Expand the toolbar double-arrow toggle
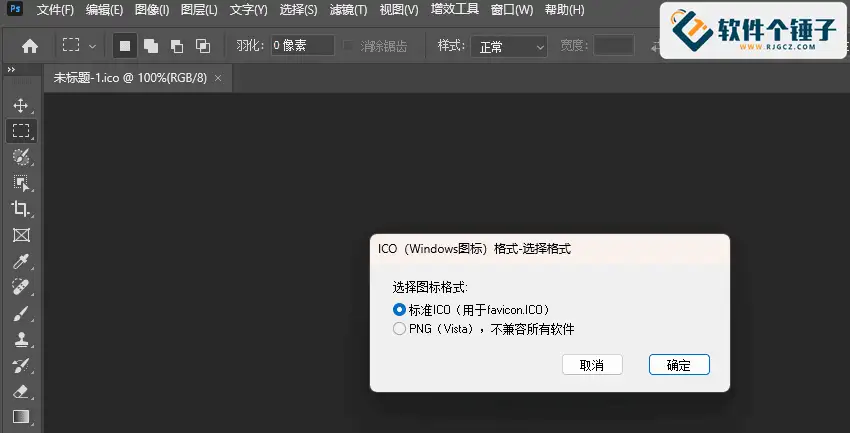This screenshot has height=433, width=850. coord(11,69)
